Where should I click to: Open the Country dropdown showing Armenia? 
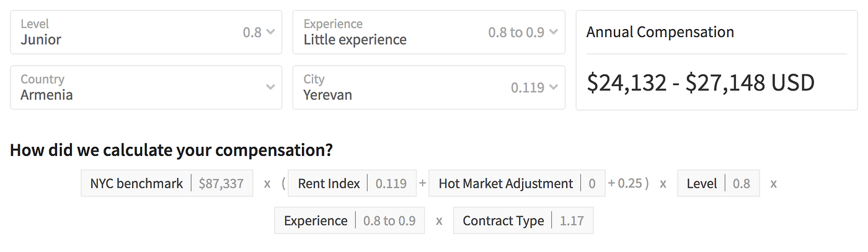pyautogui.click(x=146, y=87)
